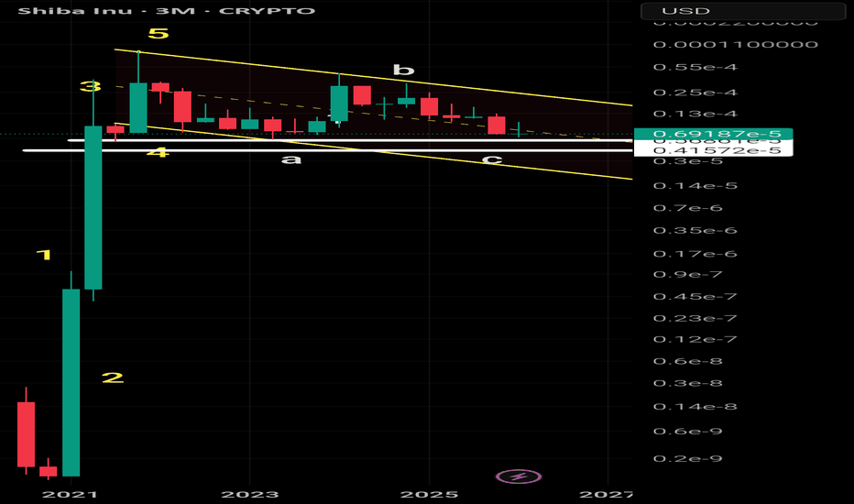Screen dimensions: 854x504
Task: Click the 0.0001100000 price axis label
Action: [736, 45]
